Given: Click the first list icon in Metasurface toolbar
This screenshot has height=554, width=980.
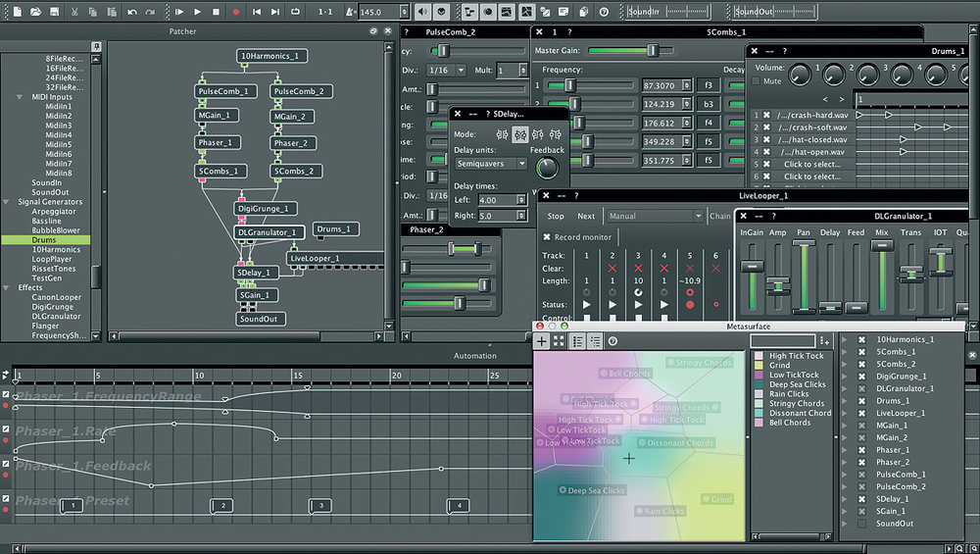Looking at the screenshot, I should 577,341.
